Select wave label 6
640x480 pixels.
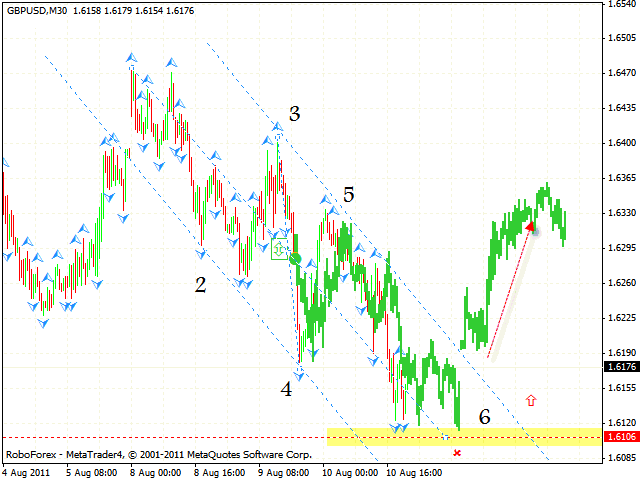484,417
